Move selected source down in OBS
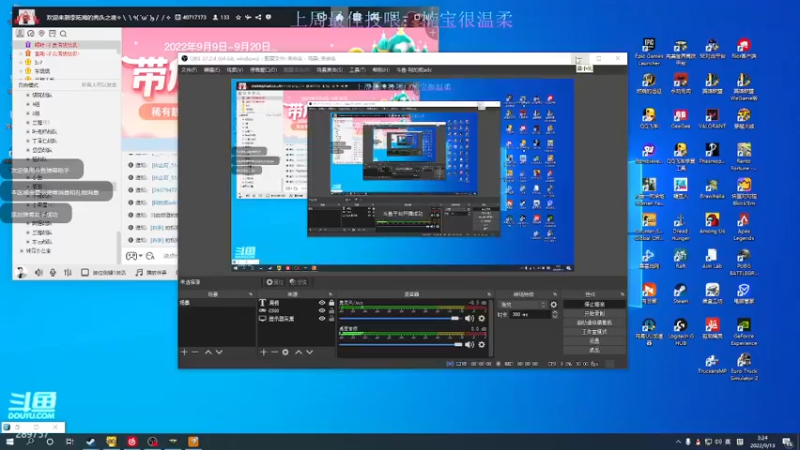 coord(310,352)
